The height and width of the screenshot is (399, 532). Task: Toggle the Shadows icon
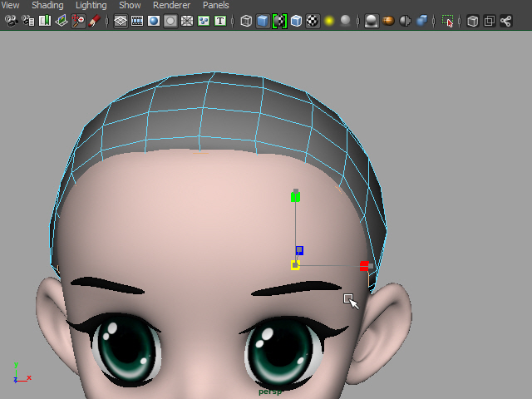click(346, 21)
